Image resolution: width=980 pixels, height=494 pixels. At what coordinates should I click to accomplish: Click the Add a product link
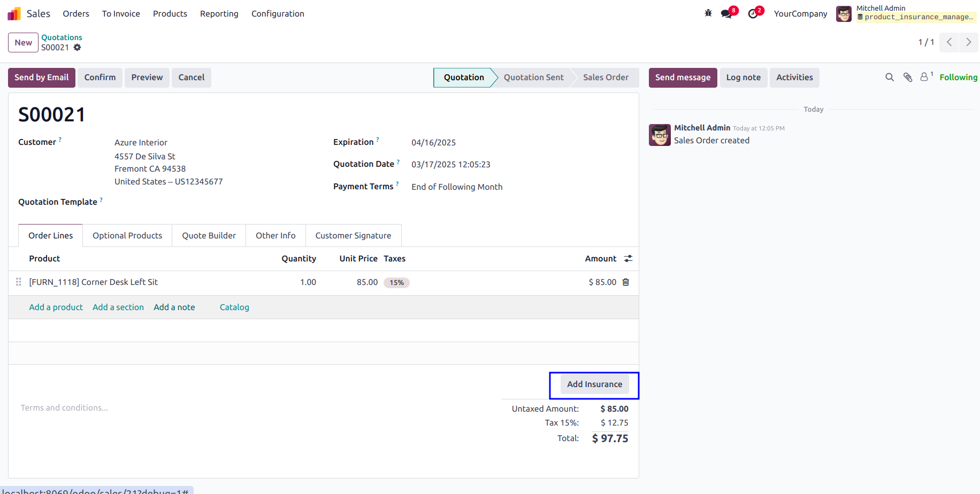tap(56, 307)
